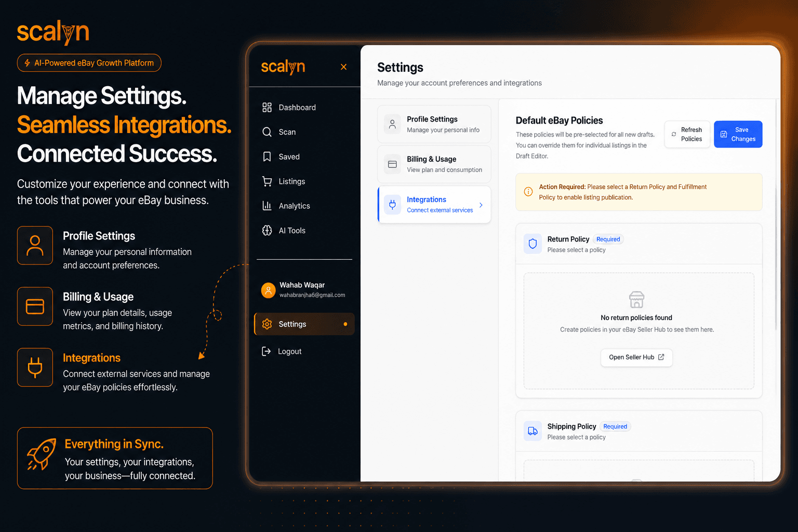798x532 pixels.
Task: Click the top-left scalyn brand logo
Action: coord(53,32)
